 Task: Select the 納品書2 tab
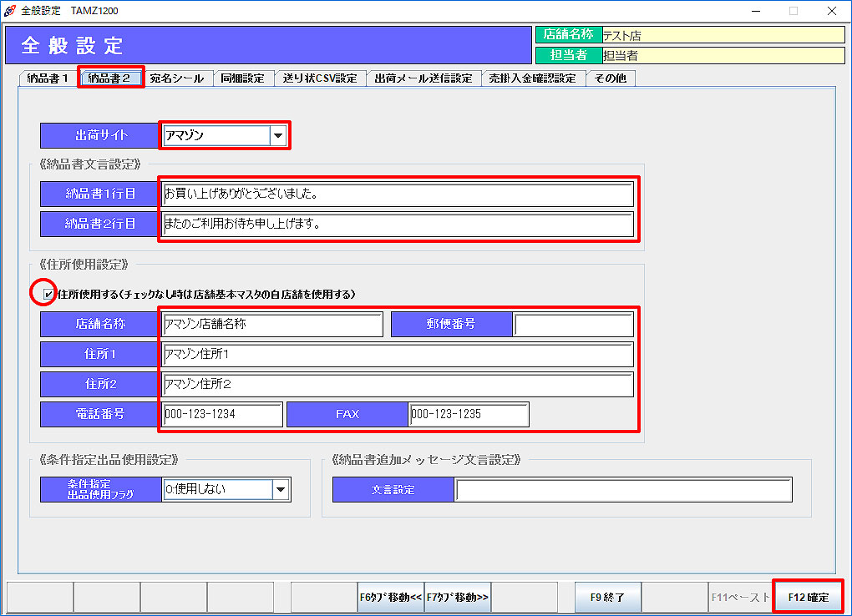(x=109, y=78)
